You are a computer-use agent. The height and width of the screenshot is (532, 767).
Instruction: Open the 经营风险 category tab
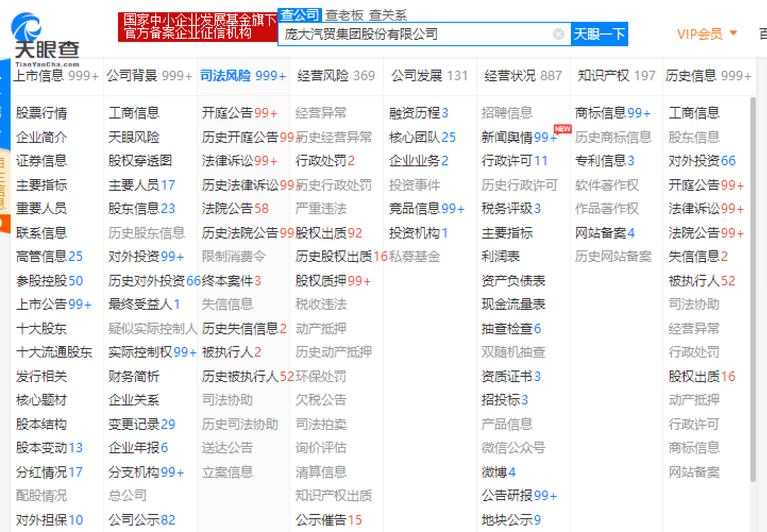336,76
